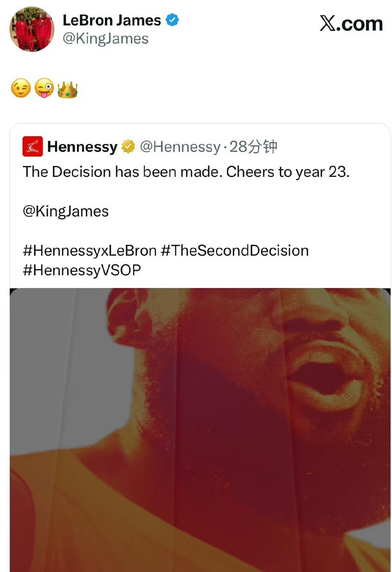Open the #HennessyxLeBron hashtag
Viewport: 392px width, 572px height.
(90, 251)
